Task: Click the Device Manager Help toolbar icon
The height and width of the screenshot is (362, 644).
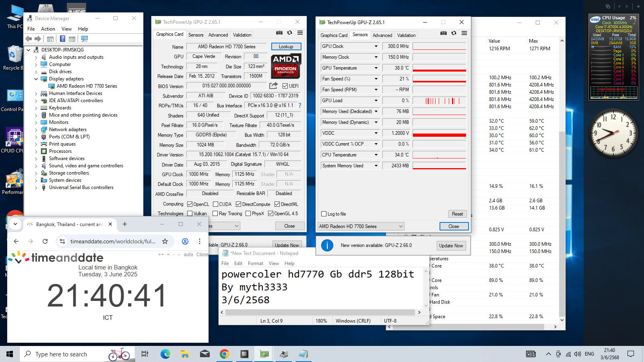Action: 62,39
